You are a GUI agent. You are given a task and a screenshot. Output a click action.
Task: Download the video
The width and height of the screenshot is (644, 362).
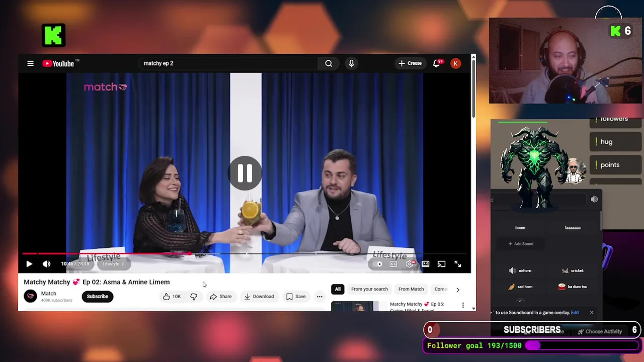259,297
